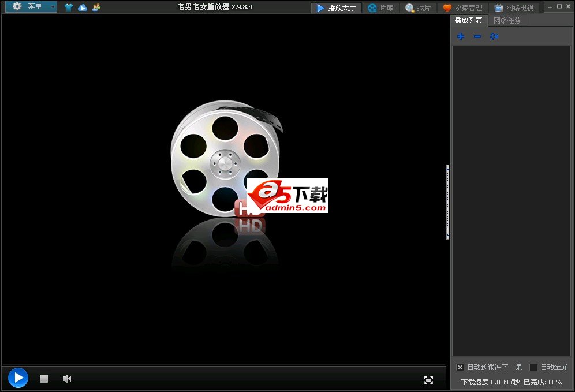Screen dimensions: 575x392
Task: Open skin options via the T-shirt icon
Action: tap(69, 8)
